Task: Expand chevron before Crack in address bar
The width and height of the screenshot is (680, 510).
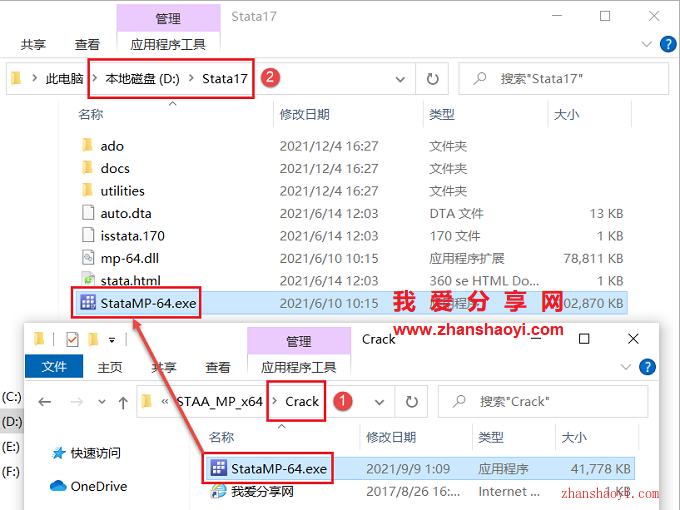Action: tap(275, 401)
